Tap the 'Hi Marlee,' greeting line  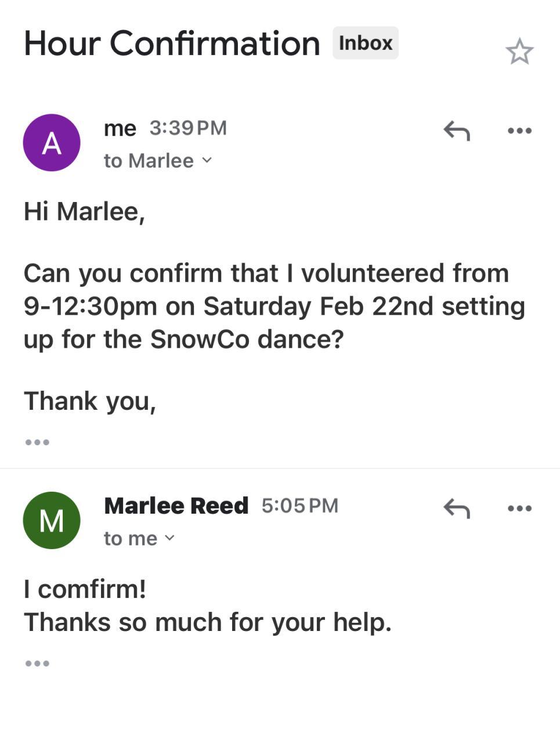tap(84, 211)
